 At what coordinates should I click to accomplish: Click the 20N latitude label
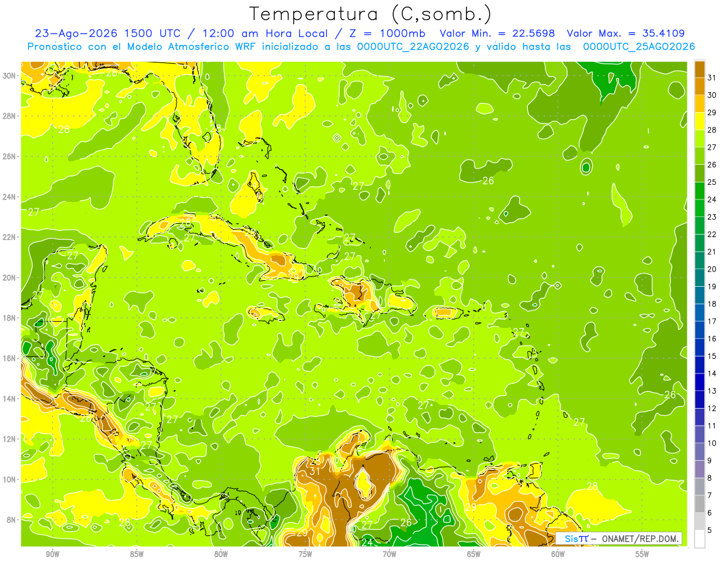(10, 278)
